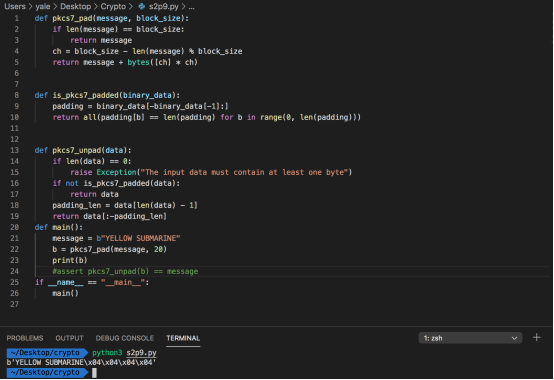This screenshot has height=380, width=554.
Task: Select the TERMINAL tab
Action: coord(183,338)
